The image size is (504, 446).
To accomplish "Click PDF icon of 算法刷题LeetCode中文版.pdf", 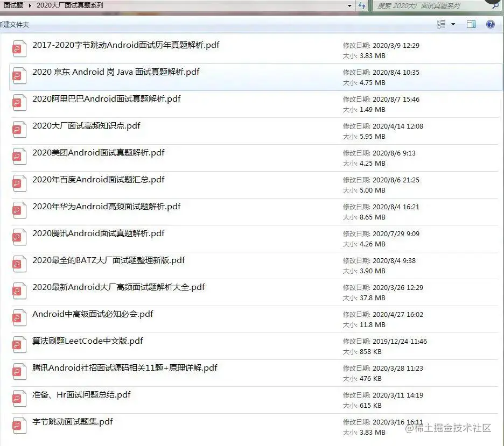I will [19, 345].
